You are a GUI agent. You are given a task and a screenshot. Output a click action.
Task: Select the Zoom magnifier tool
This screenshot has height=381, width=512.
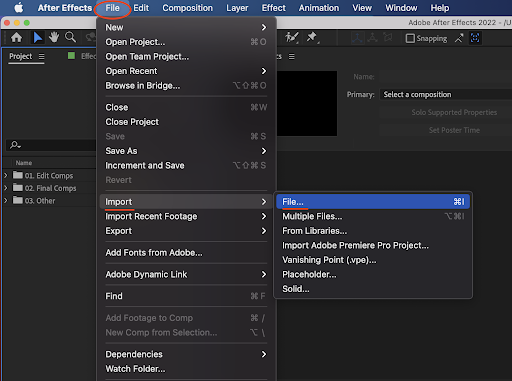pyautogui.click(x=70, y=37)
